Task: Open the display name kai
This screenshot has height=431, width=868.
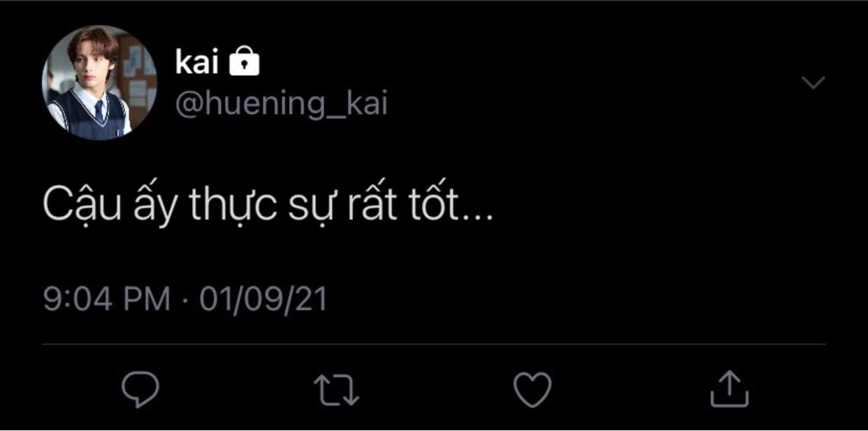Action: coord(197,63)
